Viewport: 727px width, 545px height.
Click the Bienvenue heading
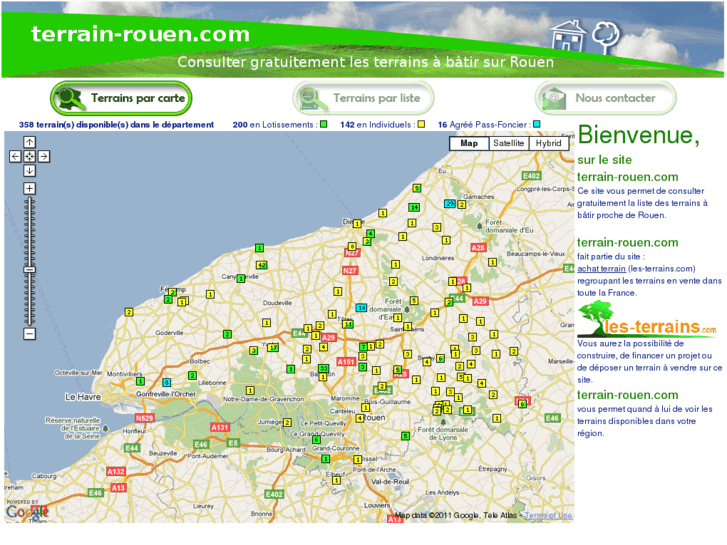(638, 135)
